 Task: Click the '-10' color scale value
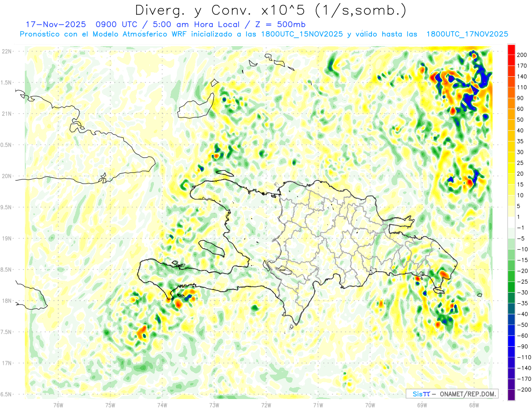click(524, 249)
